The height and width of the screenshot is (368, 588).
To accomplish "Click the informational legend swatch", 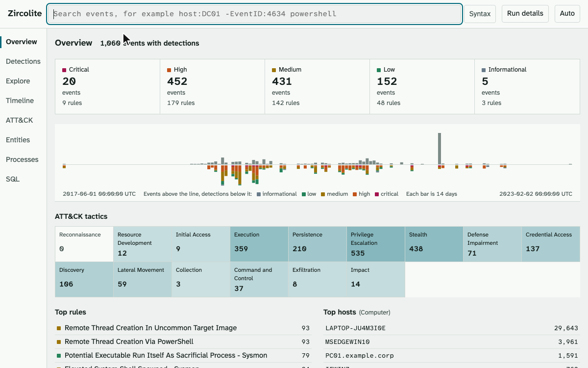I will point(258,194).
